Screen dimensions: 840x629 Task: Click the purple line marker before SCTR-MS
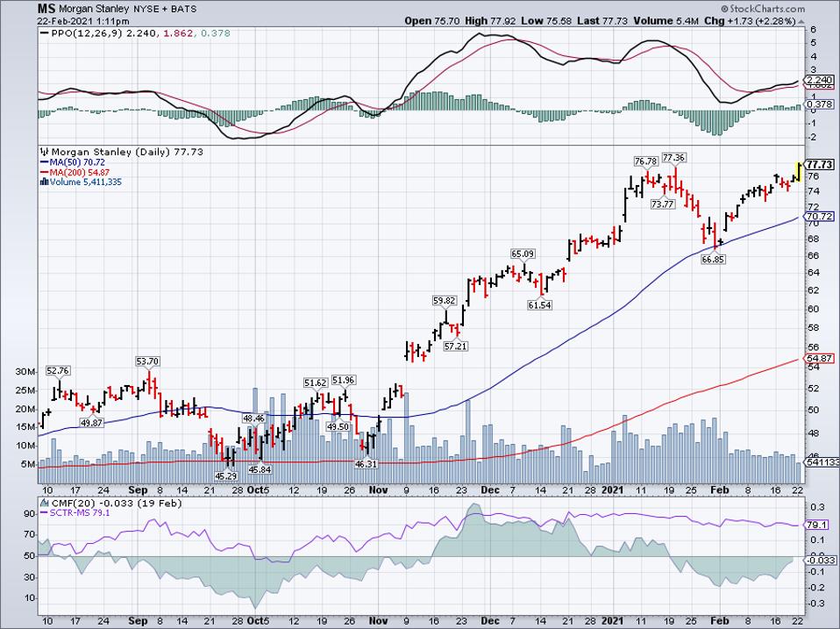(45, 512)
